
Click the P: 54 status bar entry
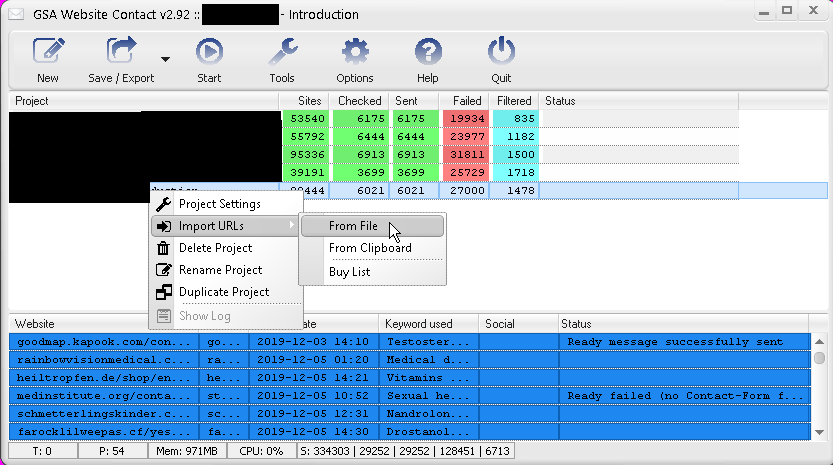coord(112,451)
